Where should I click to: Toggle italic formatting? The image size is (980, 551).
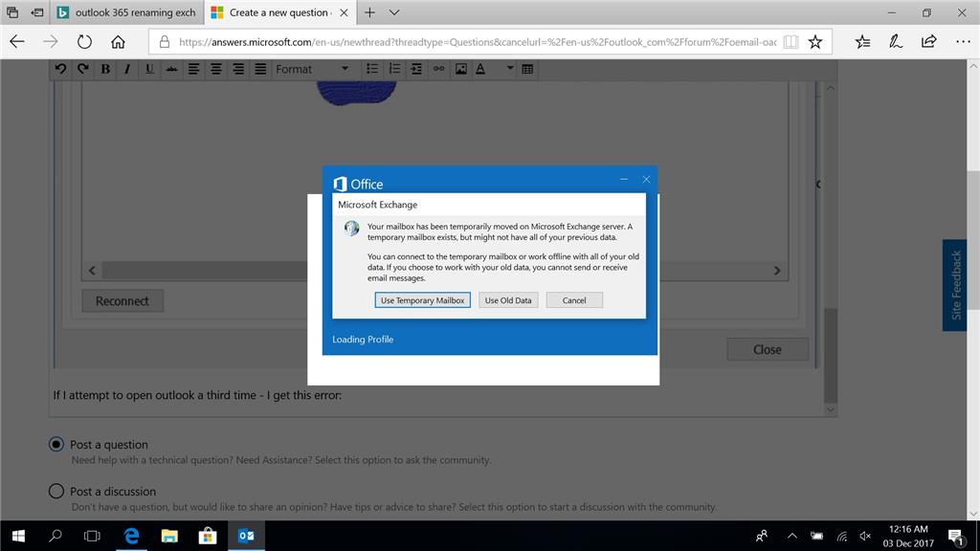pyautogui.click(x=127, y=69)
